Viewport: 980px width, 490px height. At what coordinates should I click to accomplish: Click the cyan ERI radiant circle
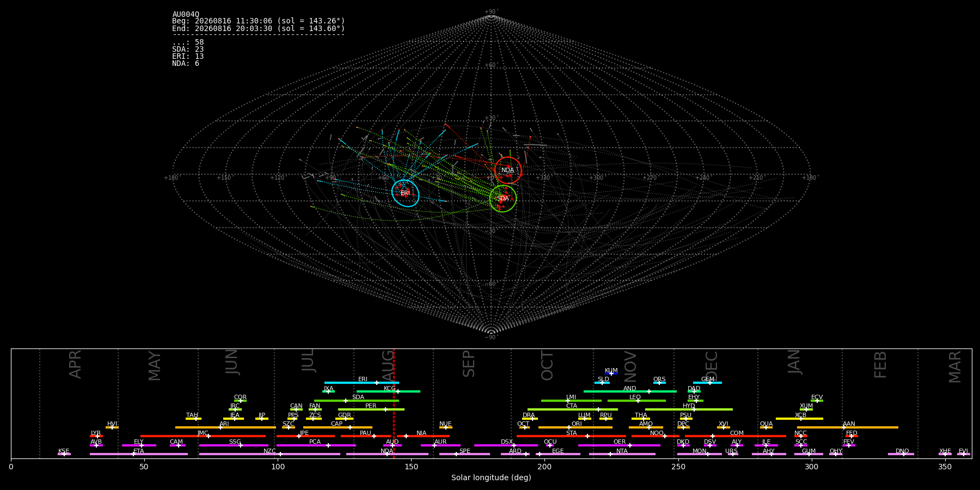(x=406, y=193)
